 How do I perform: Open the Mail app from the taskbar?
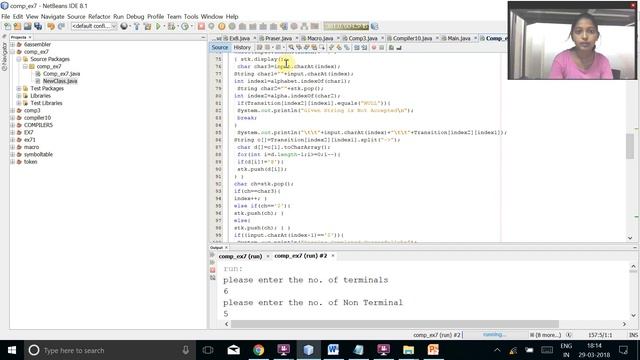point(233,350)
